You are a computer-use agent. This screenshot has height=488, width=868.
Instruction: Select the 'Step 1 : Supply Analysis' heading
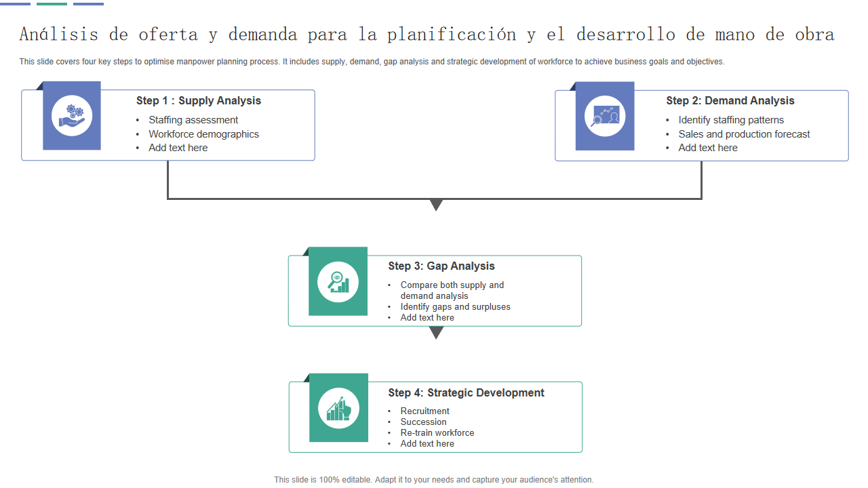[x=199, y=100]
